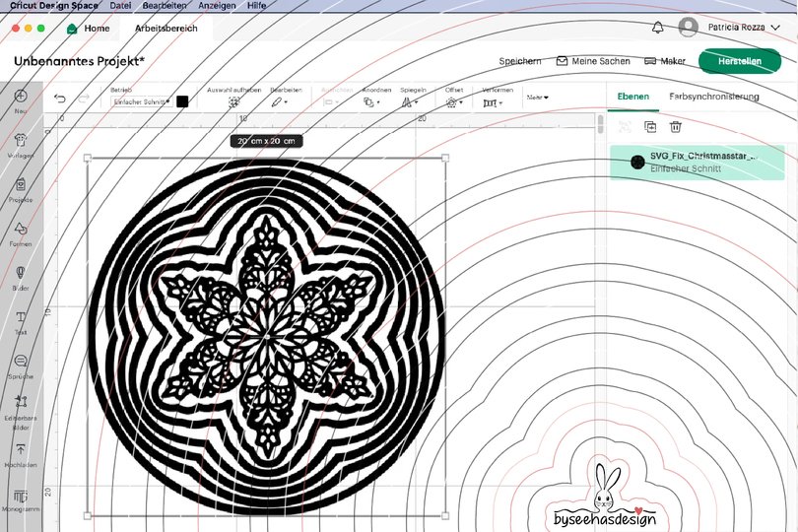The width and height of the screenshot is (798, 532).
Task: Open the Formen shapes tool
Action: click(x=21, y=233)
